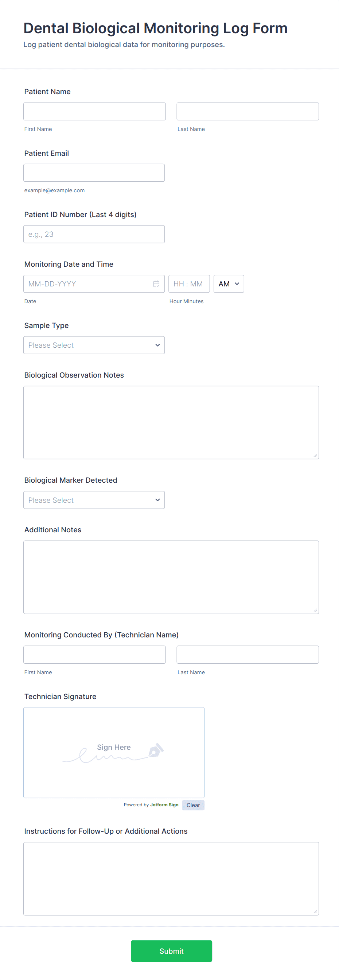Click the MM-DD-YYYY date field
Image resolution: width=339 pixels, height=980 pixels.
94,284
